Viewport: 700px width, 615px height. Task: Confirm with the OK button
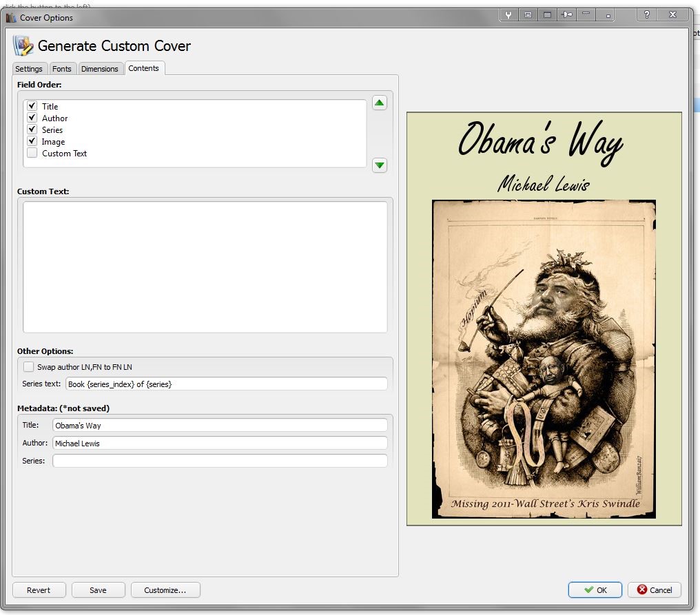595,590
